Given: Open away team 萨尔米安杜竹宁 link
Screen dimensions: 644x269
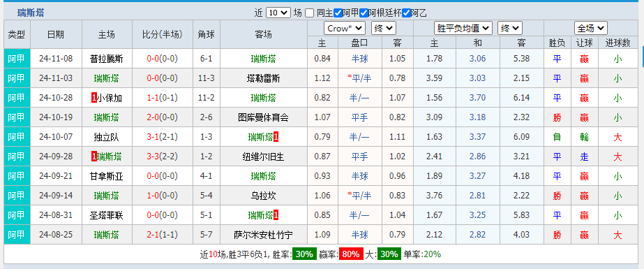Looking at the screenshot, I should coord(263,235).
